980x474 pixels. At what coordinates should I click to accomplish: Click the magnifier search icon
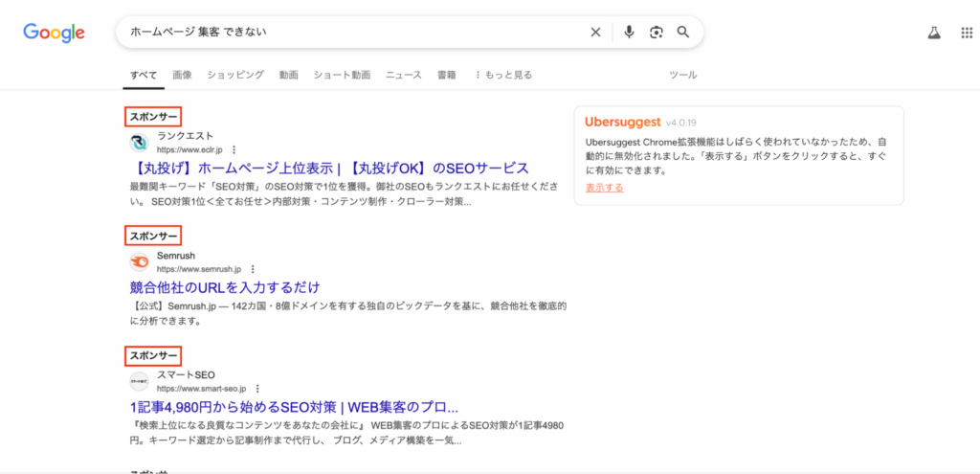point(683,32)
